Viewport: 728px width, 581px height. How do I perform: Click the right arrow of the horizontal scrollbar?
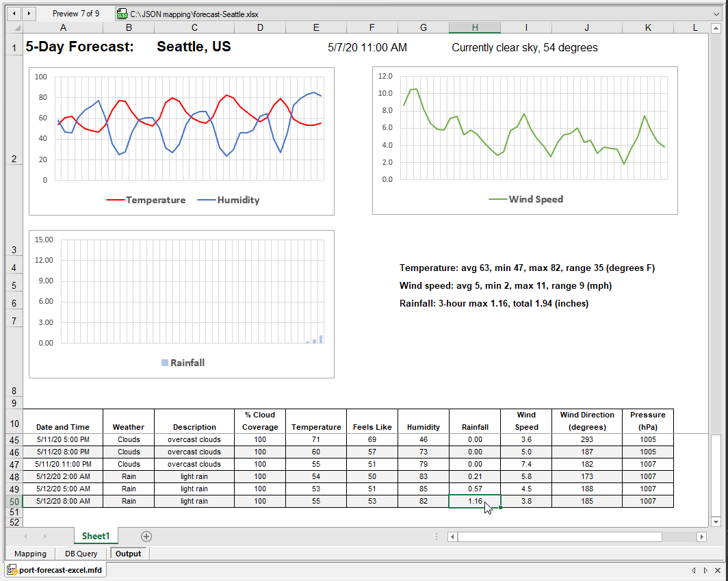(700, 537)
